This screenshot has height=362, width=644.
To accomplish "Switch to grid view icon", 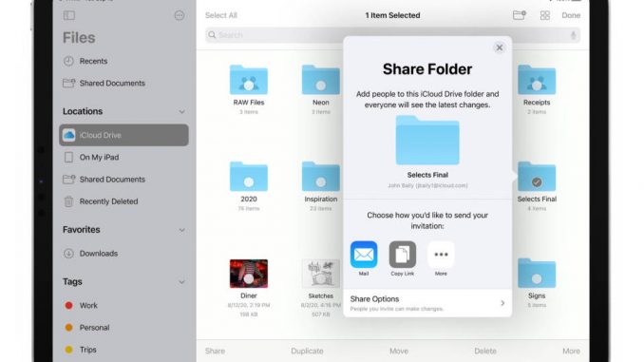I will tap(545, 15).
